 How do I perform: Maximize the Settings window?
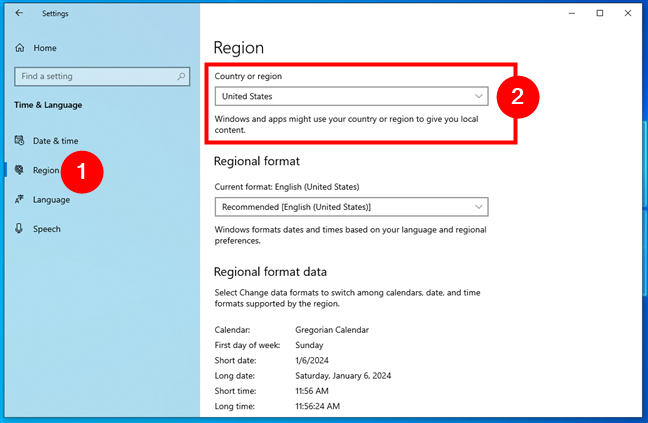600,13
